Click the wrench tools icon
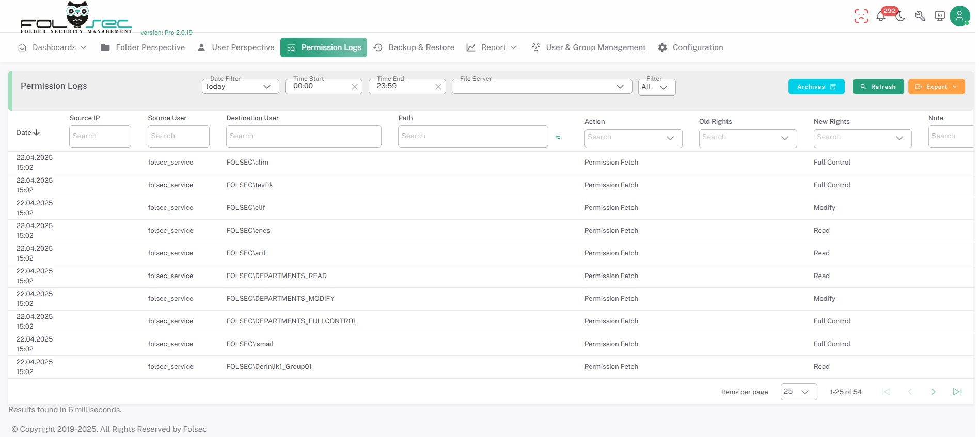The image size is (980, 437). [x=920, y=16]
